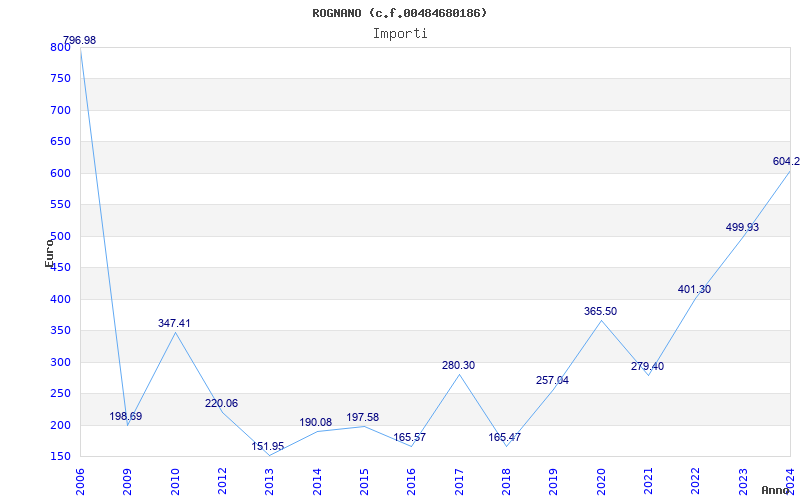This screenshot has height=500, width=800.
Task: Click the 200 y-axis tick label
Action: pyautogui.click(x=60, y=426)
